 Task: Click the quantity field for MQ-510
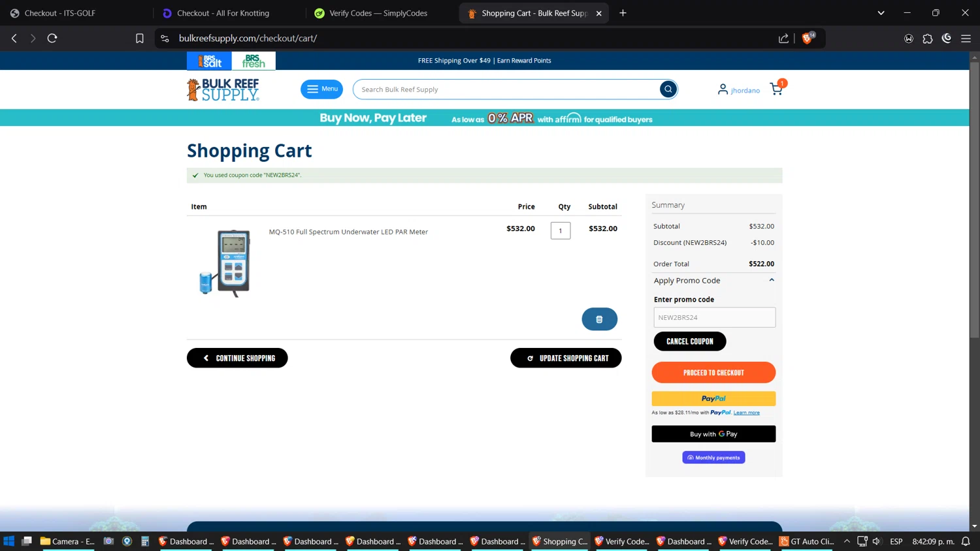click(x=561, y=230)
